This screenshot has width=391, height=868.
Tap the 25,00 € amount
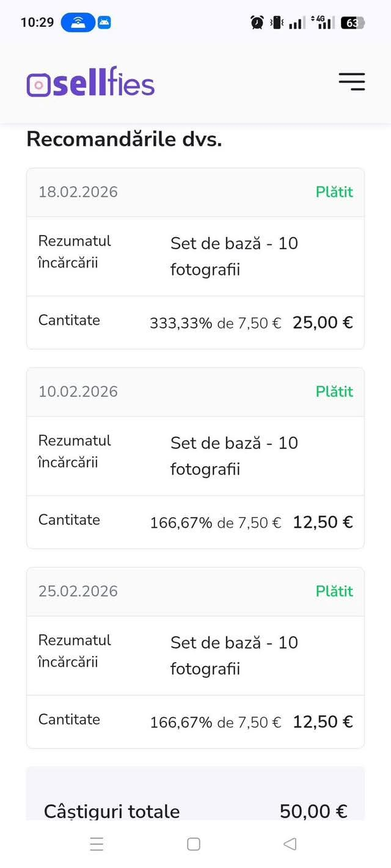tap(323, 323)
